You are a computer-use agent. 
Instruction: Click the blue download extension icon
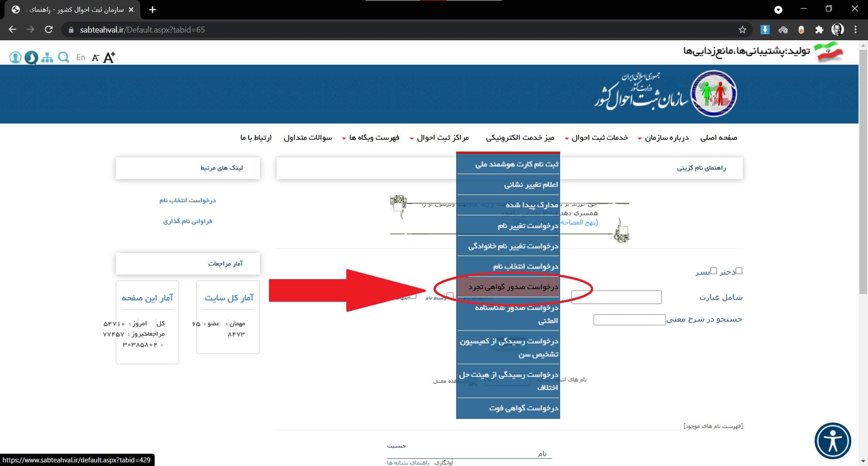click(765, 29)
